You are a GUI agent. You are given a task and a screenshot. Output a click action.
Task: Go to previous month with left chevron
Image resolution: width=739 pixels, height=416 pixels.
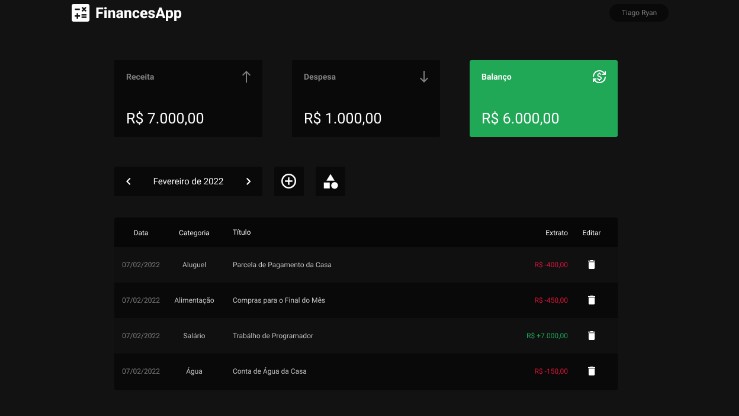click(129, 181)
